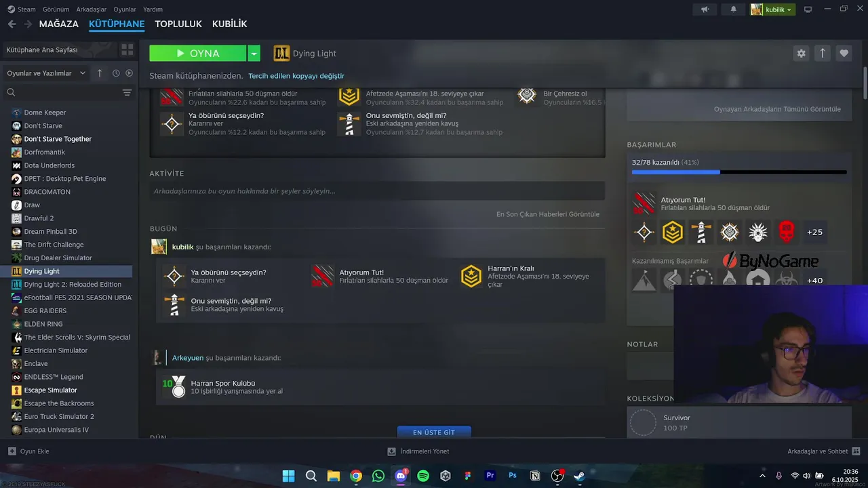Image resolution: width=868 pixels, height=488 pixels.
Task: Show +25 more earned achievements
Action: [x=814, y=232]
